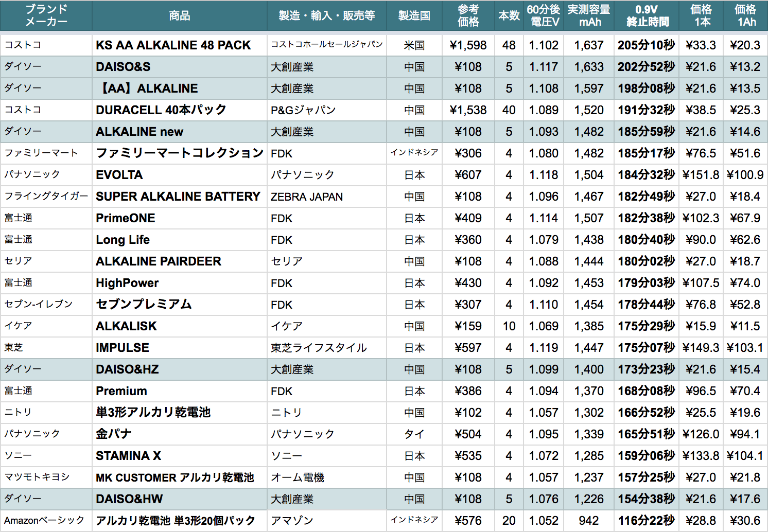Click the 製造・輸入・販売等 column header
The image size is (768, 532).
coord(327,15)
